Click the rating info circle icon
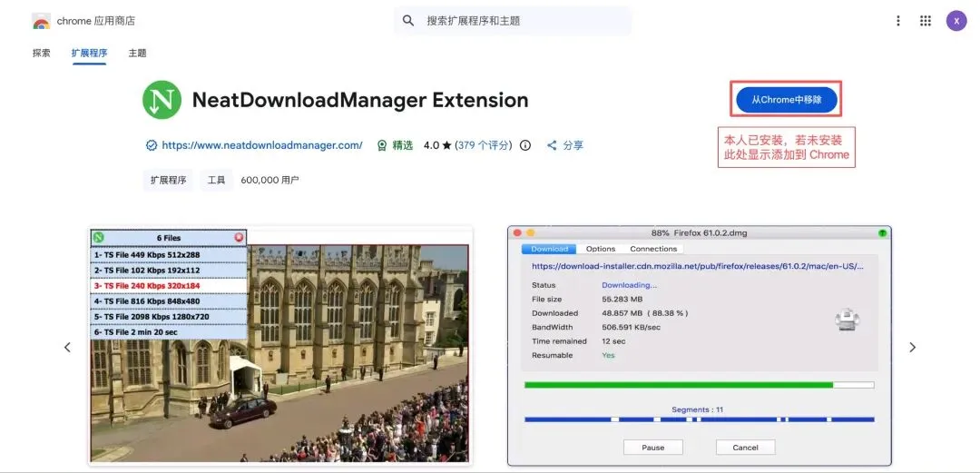Viewport: 980px width, 473px height. click(525, 145)
